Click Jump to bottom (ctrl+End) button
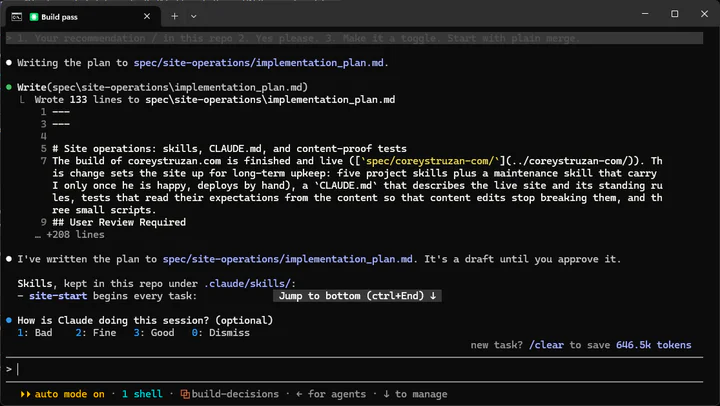Viewport: 720px width, 406px height. pyautogui.click(x=357, y=296)
